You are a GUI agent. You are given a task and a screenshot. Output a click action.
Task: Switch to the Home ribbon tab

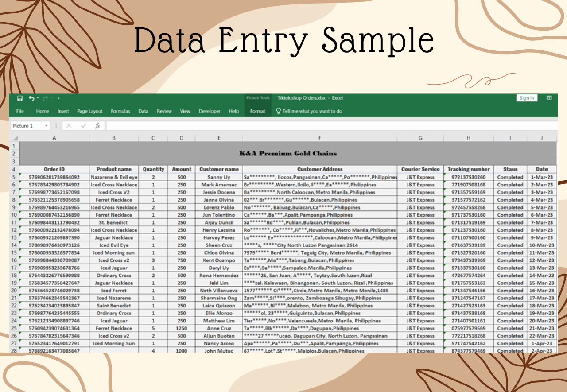coord(43,111)
